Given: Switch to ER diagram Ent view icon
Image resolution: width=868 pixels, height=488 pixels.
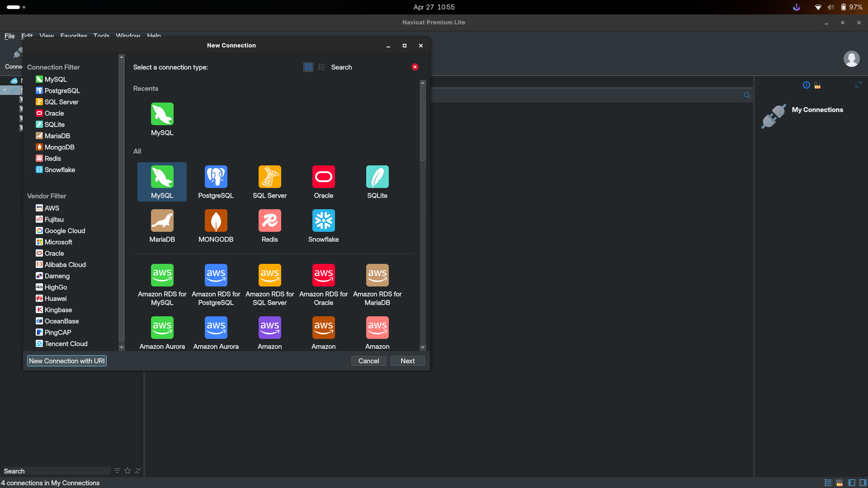Looking at the screenshot, I should 839,483.
